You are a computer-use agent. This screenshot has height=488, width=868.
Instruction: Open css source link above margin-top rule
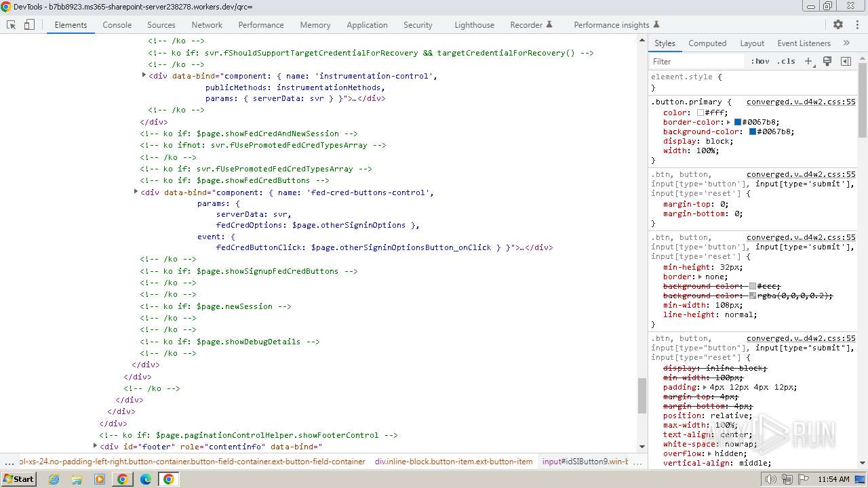[801, 174]
